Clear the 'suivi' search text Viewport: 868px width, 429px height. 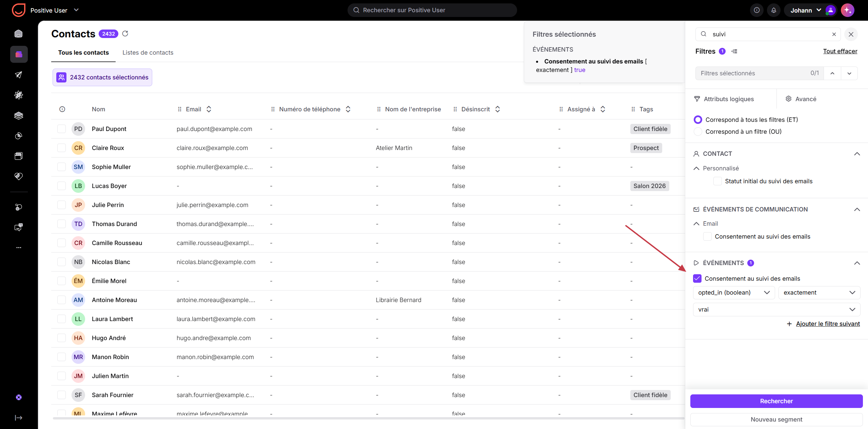(834, 34)
